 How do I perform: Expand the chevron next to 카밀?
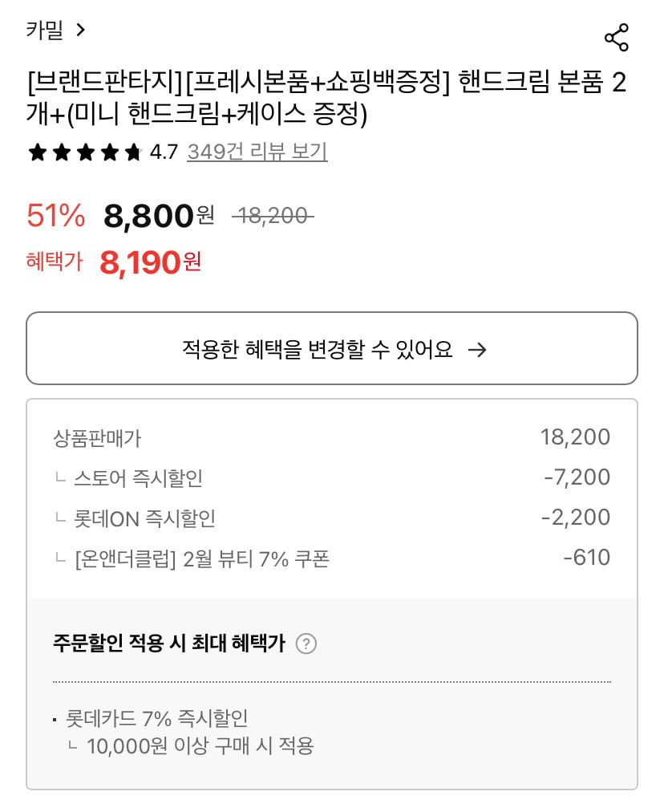pyautogui.click(x=80, y=30)
